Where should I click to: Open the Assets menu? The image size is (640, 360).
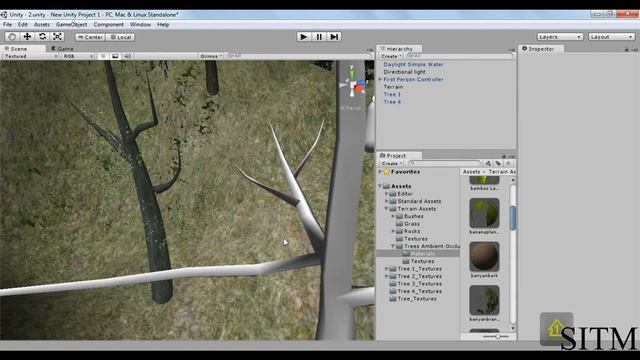click(x=42, y=24)
